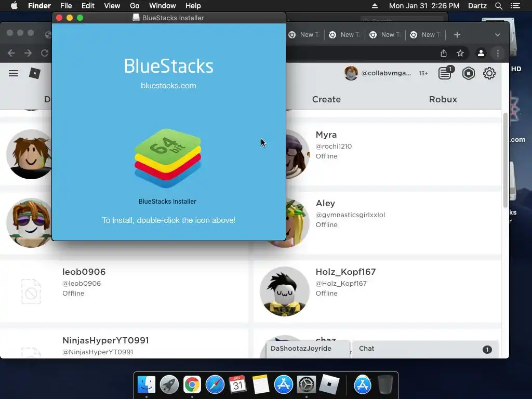The image size is (532, 399).
Task: Open Roblox app from the Dock
Action: pyautogui.click(x=329, y=384)
